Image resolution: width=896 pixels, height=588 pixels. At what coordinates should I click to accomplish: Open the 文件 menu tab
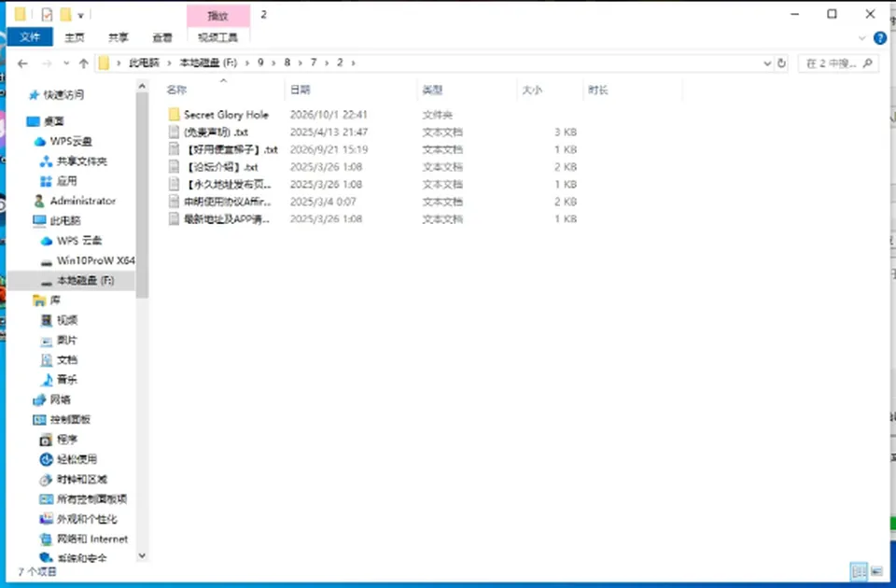30,37
